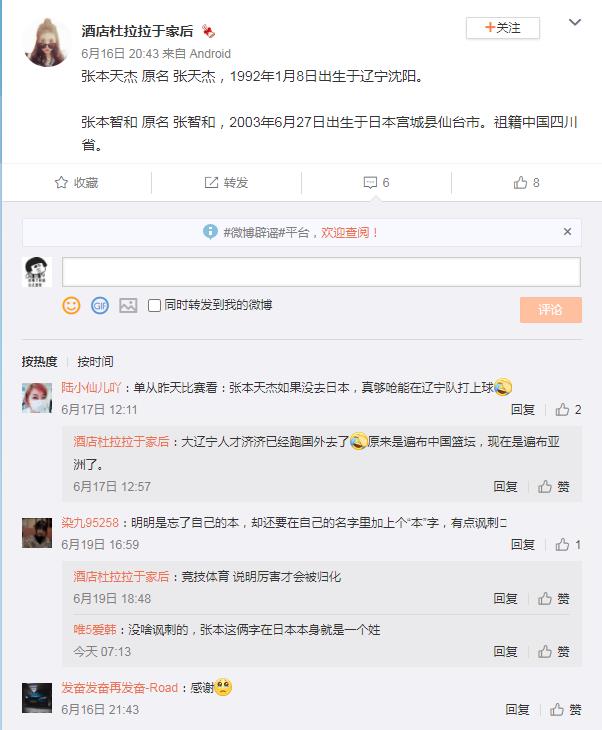The width and height of the screenshot is (602, 730).
Task: Click the thumbs-up like icon showing 8
Action: pos(520,183)
